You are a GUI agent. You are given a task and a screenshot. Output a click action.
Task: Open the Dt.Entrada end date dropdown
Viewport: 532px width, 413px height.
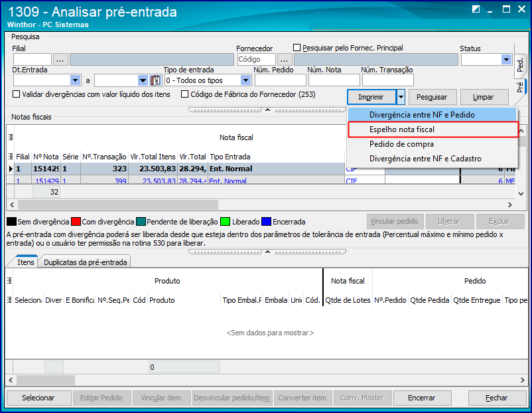click(143, 80)
